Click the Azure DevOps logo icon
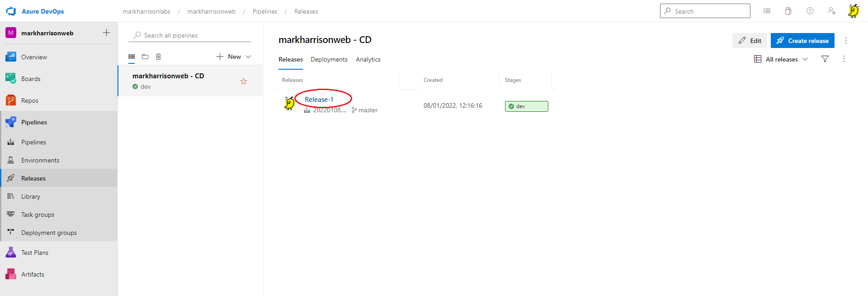 pos(11,11)
